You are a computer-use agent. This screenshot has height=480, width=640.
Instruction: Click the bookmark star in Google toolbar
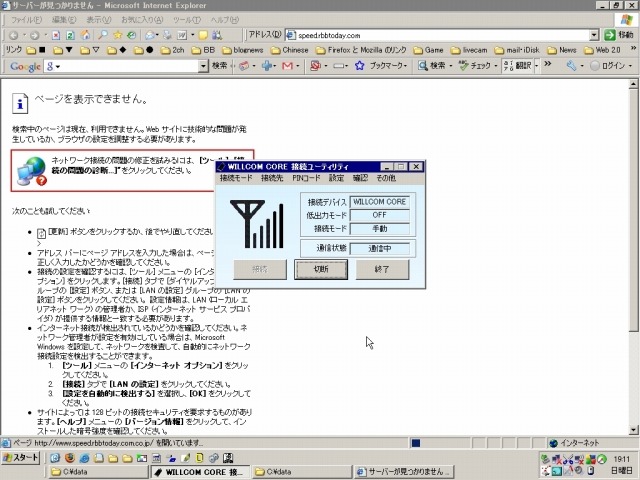359,65
